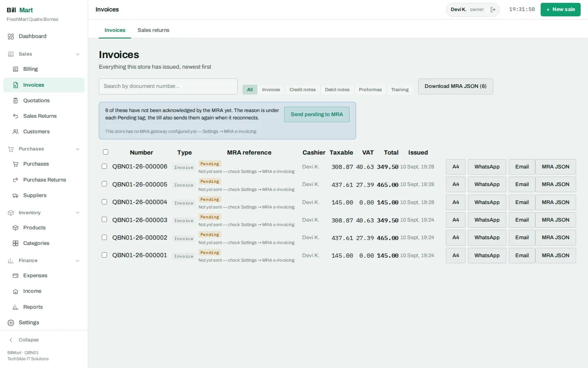Click the Purchases section header cart icon

[11, 149]
